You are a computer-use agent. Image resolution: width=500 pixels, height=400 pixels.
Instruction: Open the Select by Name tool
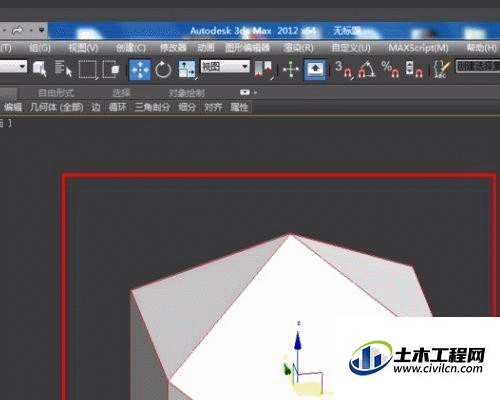click(x=63, y=69)
